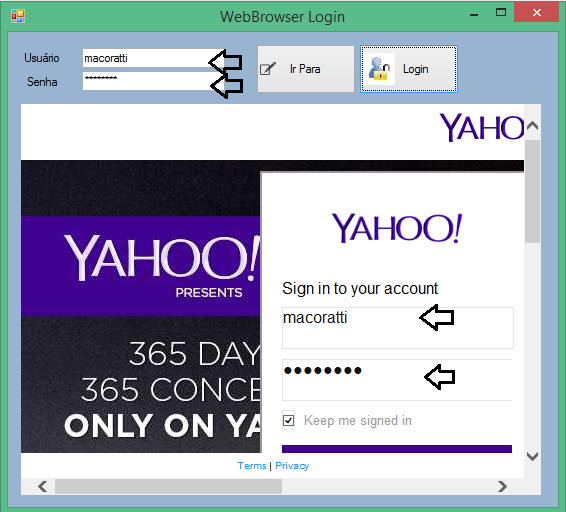The image size is (566, 512).
Task: Click the pencil icon on Ir Para button
Action: pyautogui.click(x=268, y=69)
